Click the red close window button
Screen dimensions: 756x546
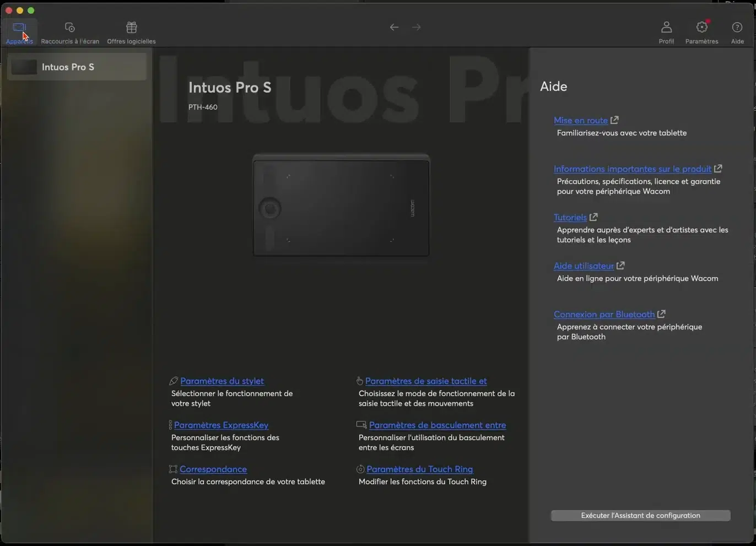9,10
